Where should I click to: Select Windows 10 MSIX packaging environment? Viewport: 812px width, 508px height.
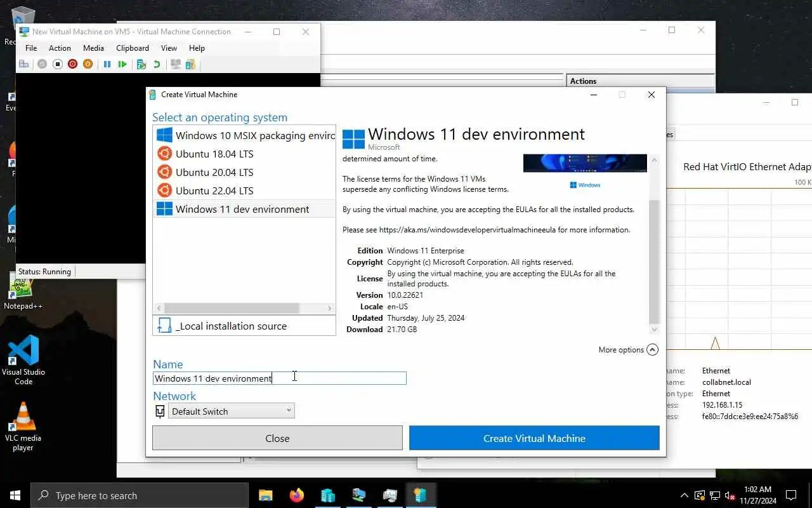tap(244, 135)
